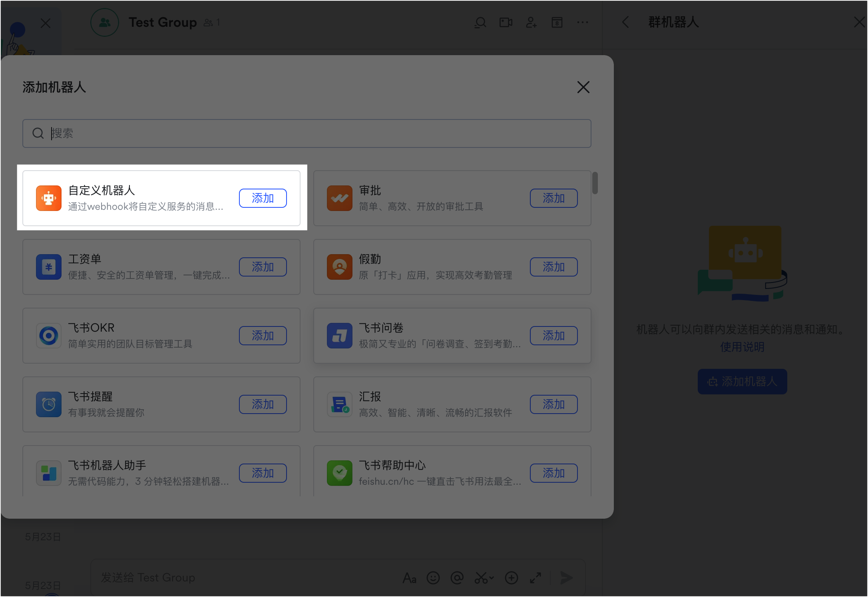Click the 假勤 attendance app icon
Viewport: 868px width, 597px height.
pyautogui.click(x=339, y=267)
